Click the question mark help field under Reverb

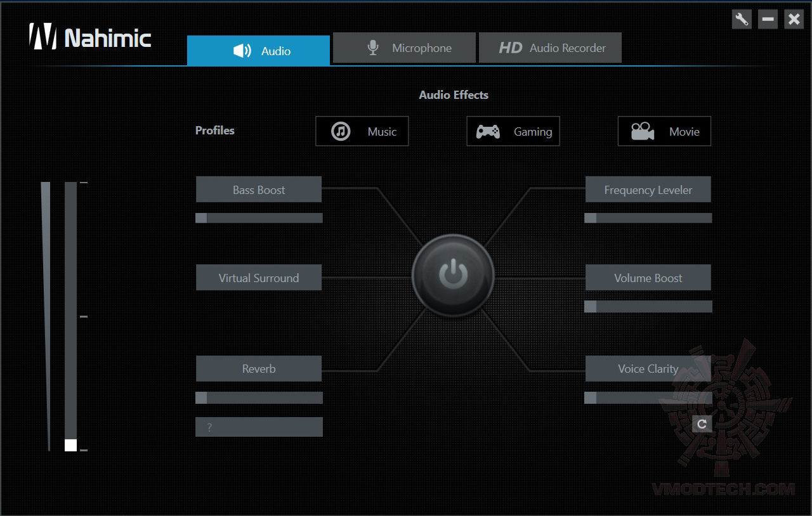point(259,427)
